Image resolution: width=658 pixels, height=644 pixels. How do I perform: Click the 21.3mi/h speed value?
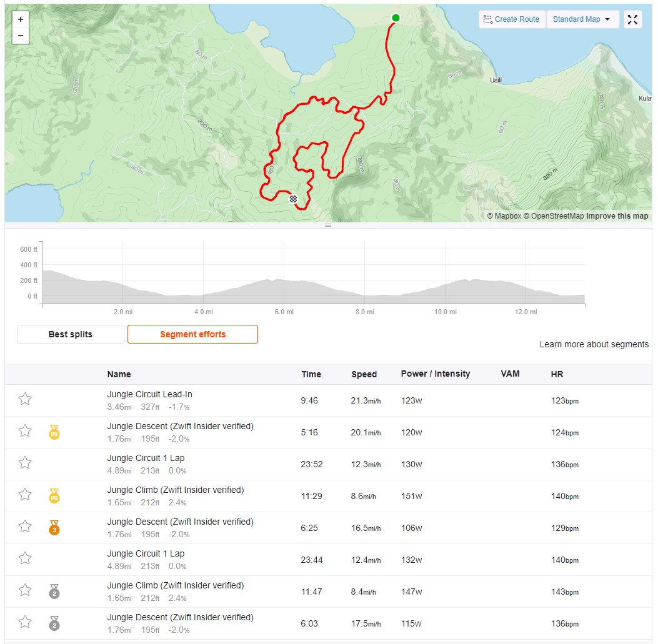366,400
